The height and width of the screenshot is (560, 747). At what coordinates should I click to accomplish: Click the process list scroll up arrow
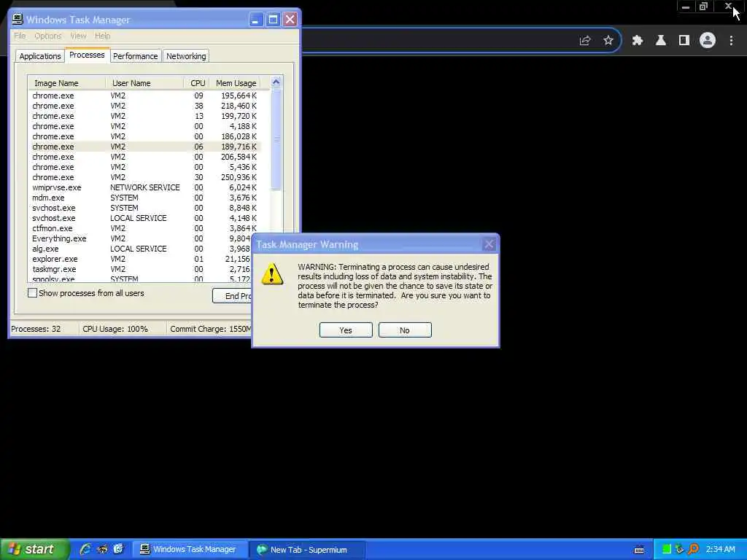click(x=276, y=82)
